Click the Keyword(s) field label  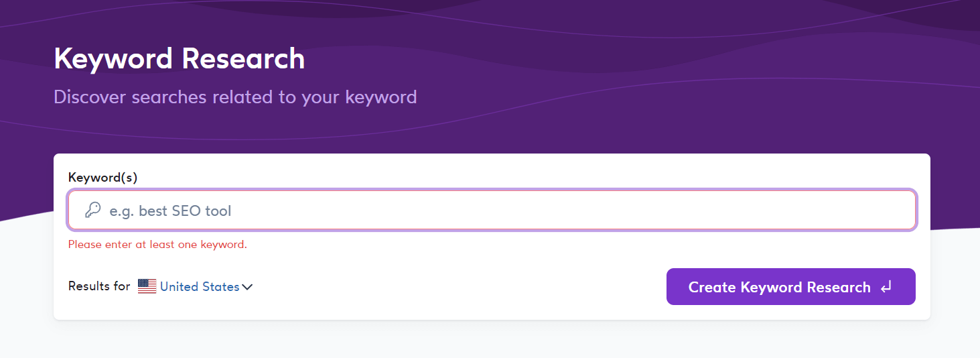pos(102,178)
